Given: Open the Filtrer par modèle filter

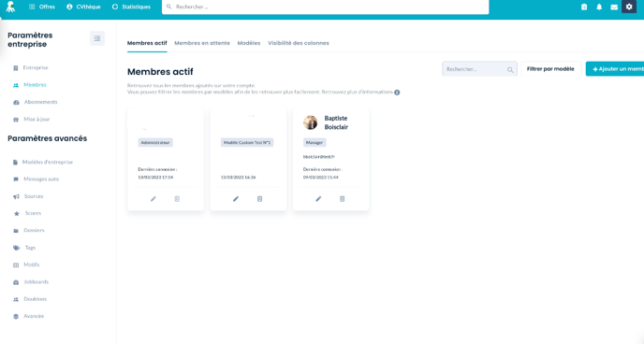Looking at the screenshot, I should coord(550,69).
